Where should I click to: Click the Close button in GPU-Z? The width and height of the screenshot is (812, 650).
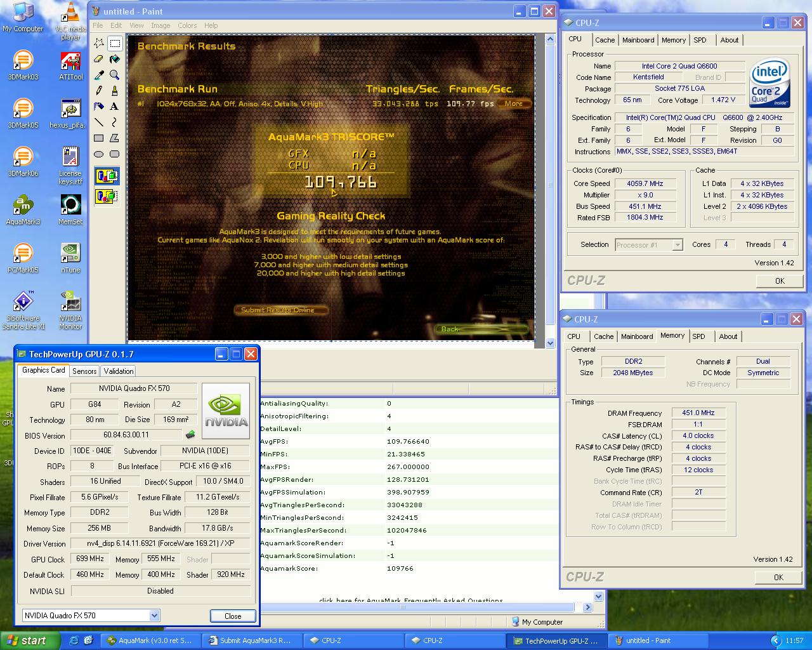233,616
